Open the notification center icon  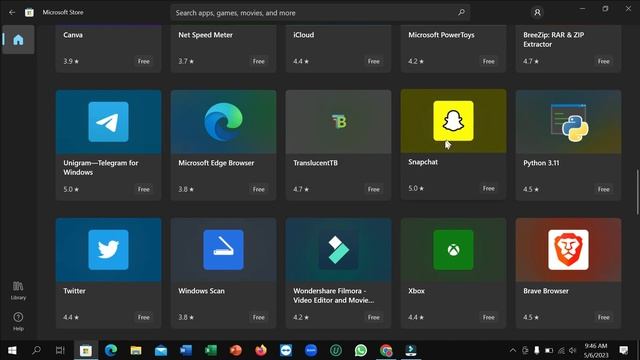tap(624, 350)
